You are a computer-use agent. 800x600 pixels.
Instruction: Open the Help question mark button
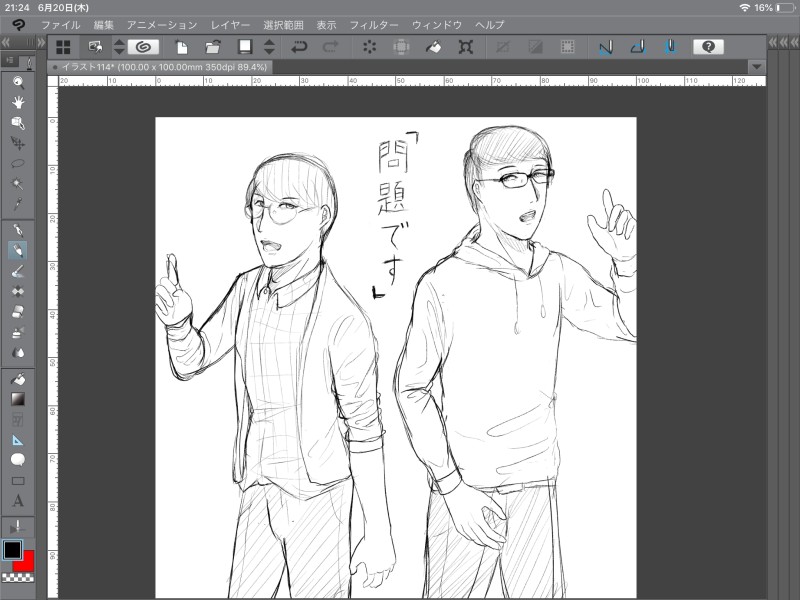(708, 47)
